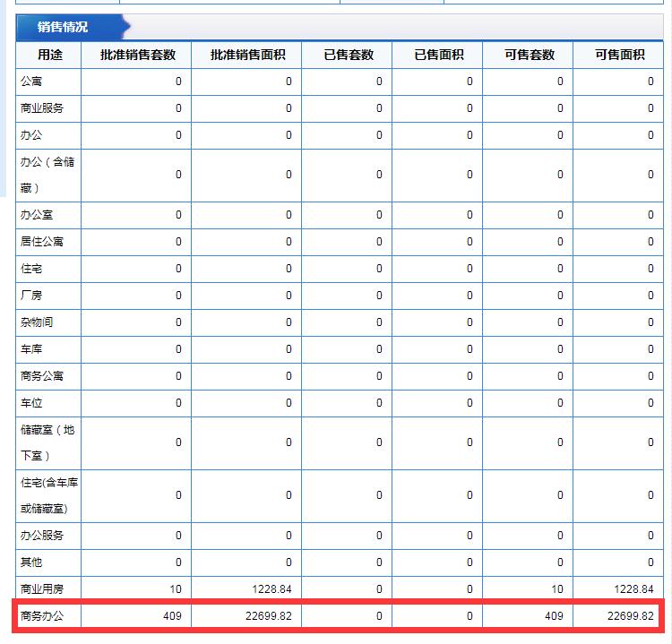Viewport: 672px width, 644px height.
Task: Select the 商务公寓 row label
Action: (41, 376)
